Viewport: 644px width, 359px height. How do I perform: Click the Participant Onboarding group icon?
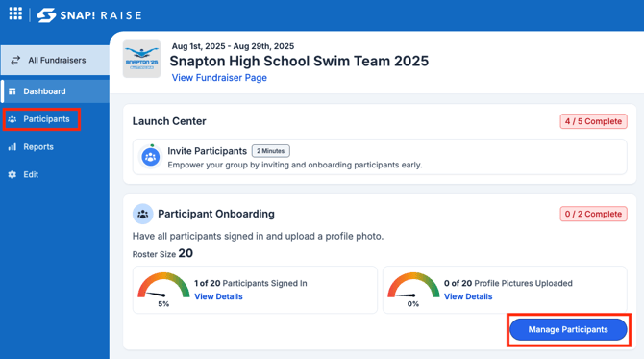[142, 214]
